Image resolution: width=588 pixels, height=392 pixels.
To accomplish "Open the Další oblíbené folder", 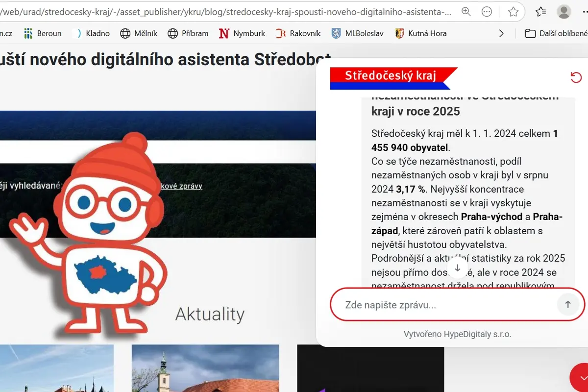I will [x=556, y=33].
